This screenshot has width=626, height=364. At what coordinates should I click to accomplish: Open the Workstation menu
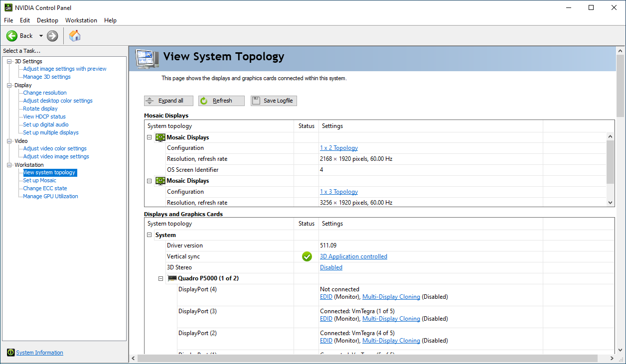[x=81, y=20]
